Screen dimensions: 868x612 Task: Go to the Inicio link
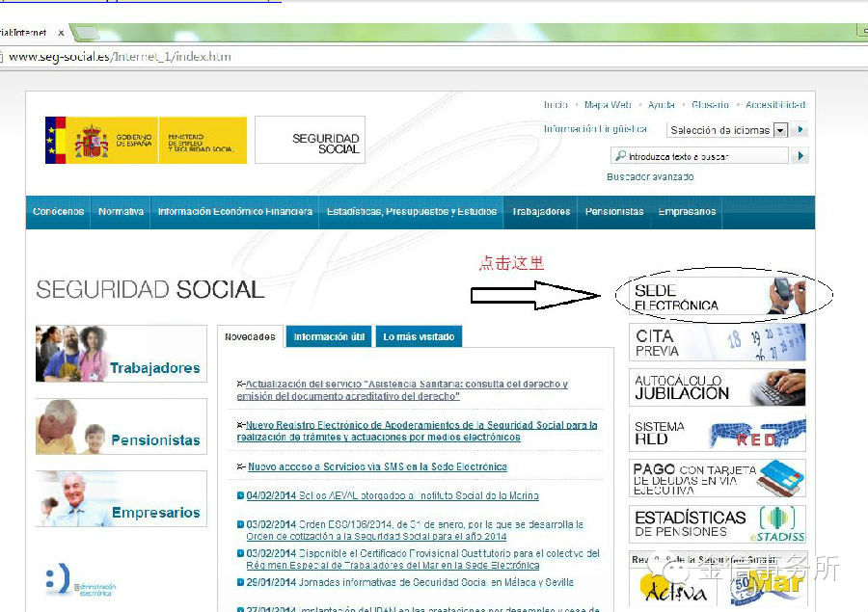pos(556,105)
